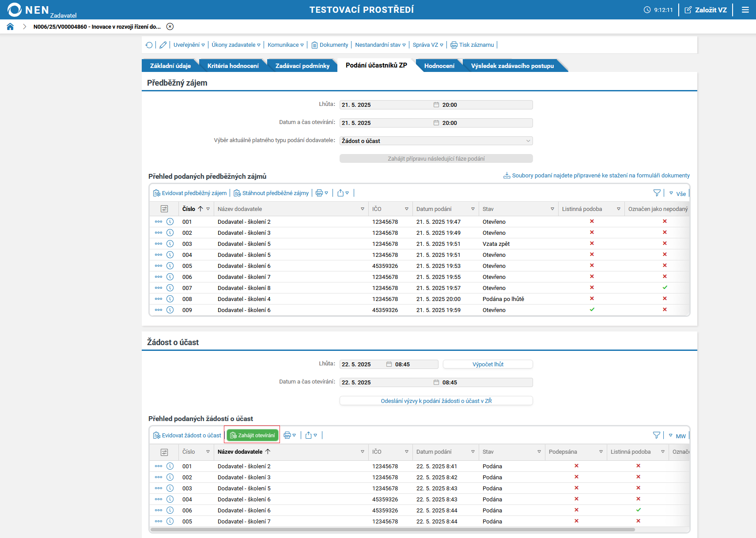Open the Kritéria hodnocení tab
The width and height of the screenshot is (756, 538).
(233, 66)
